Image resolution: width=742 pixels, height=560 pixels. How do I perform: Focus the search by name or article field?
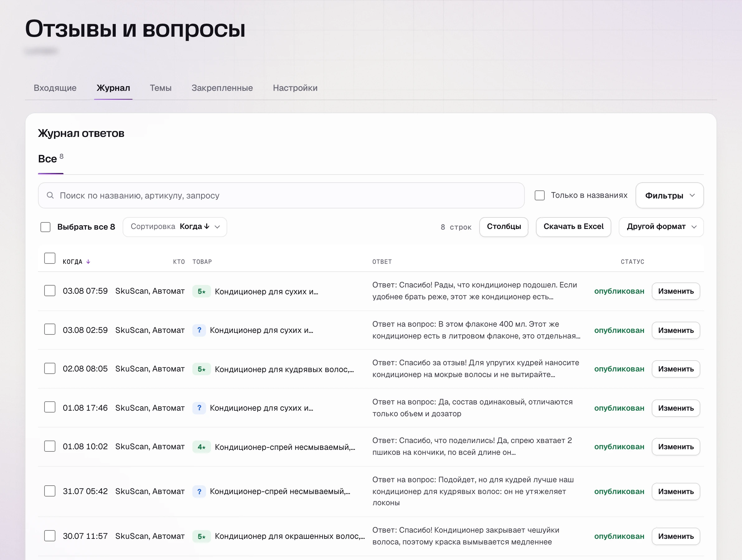tap(281, 195)
